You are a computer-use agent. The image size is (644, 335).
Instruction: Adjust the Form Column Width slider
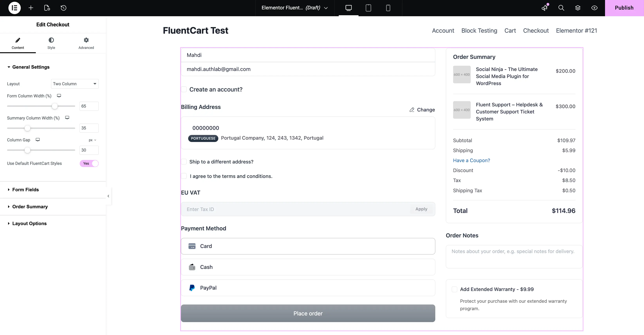pyautogui.click(x=54, y=106)
